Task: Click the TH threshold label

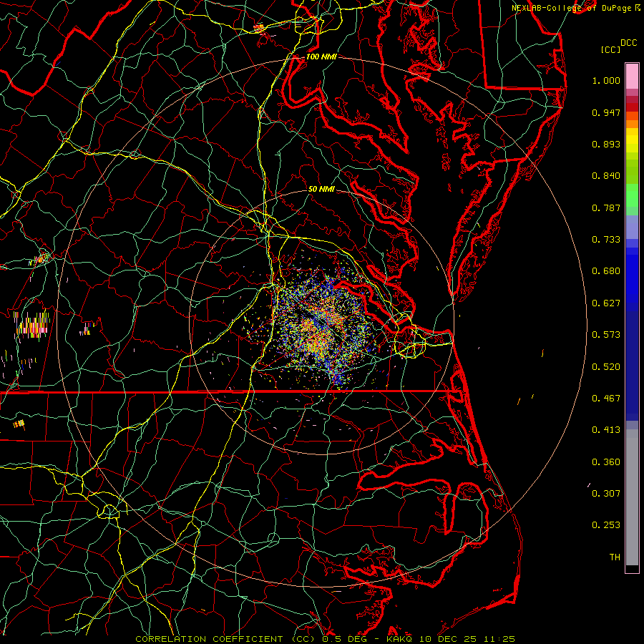Action: [615, 557]
